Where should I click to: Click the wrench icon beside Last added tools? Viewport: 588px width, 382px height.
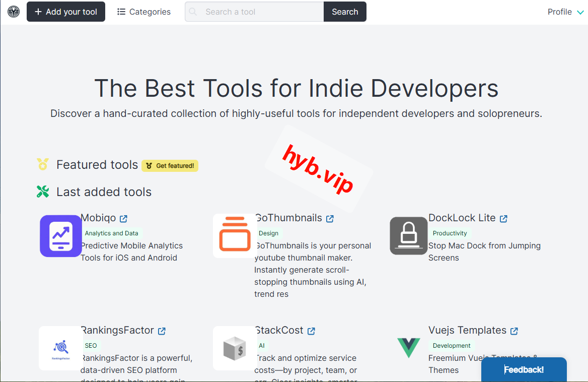coord(43,192)
